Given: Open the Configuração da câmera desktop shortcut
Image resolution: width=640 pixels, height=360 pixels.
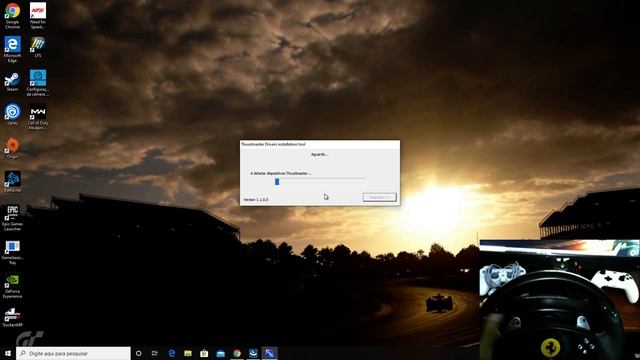Looking at the screenshot, I should [38, 83].
